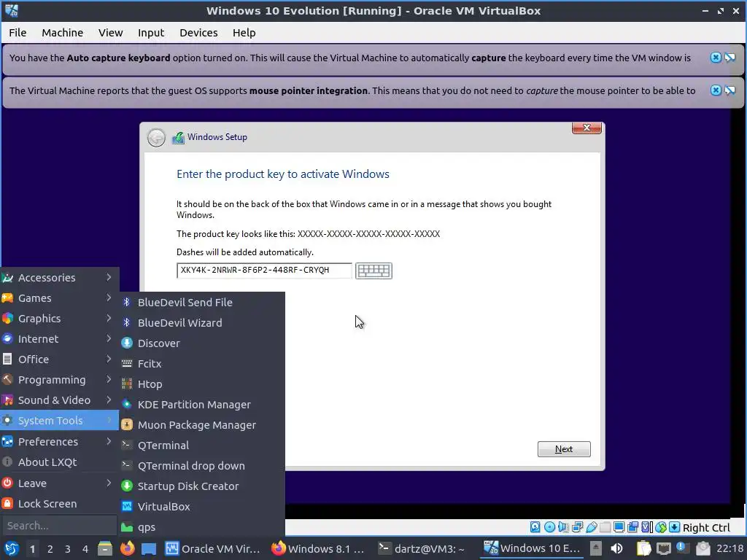
Task: Open the volume control tray icon
Action: [616, 548]
